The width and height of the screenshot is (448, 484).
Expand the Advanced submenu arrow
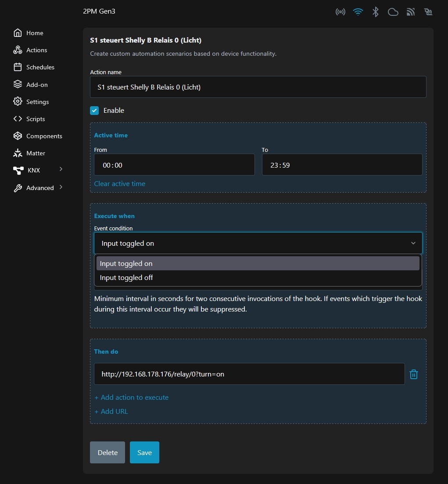tap(61, 187)
